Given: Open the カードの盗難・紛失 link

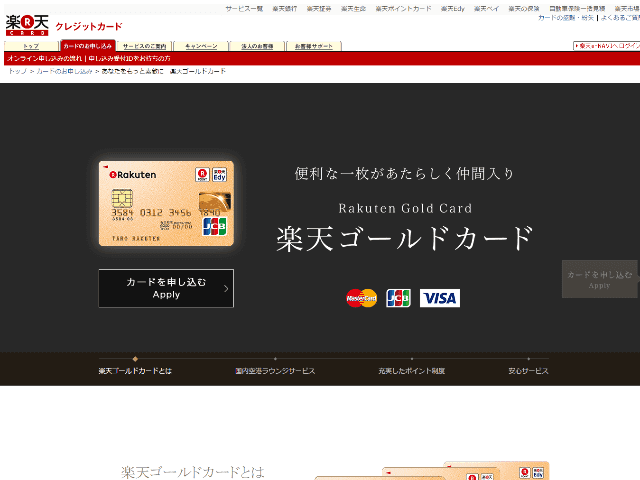Looking at the screenshot, I should pyautogui.click(x=566, y=18).
